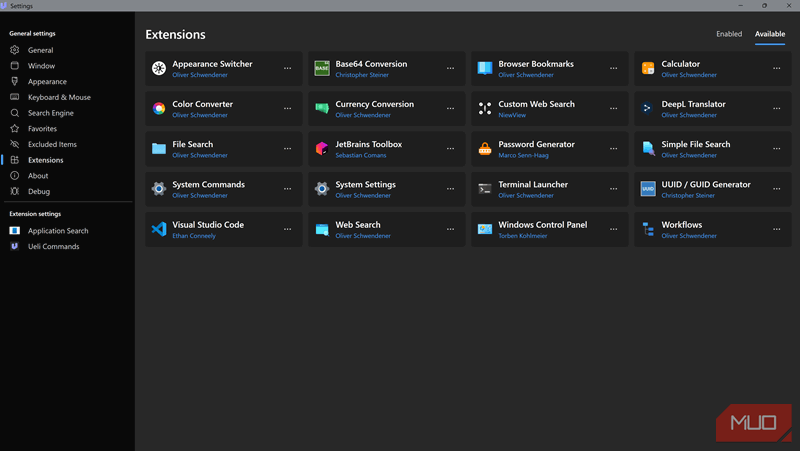Screen dimensions: 800x451
Task: Go to Keyboard & Mouse settings
Action: point(59,97)
